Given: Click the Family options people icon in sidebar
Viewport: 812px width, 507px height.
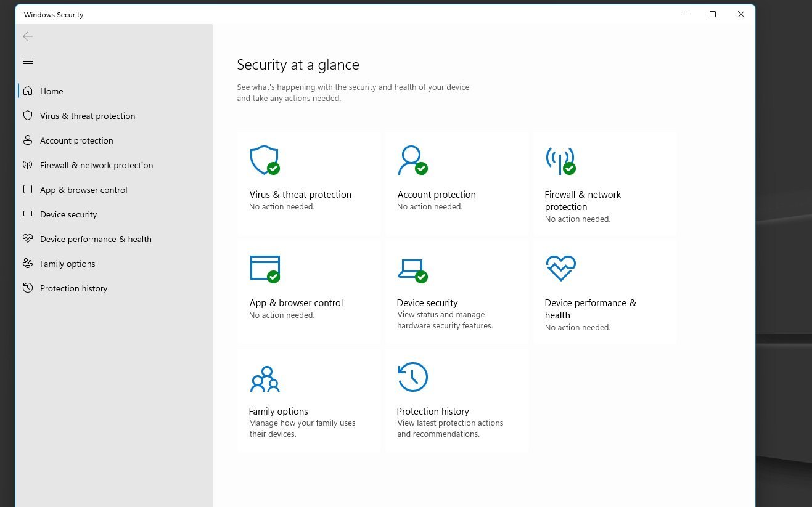Looking at the screenshot, I should tap(28, 263).
